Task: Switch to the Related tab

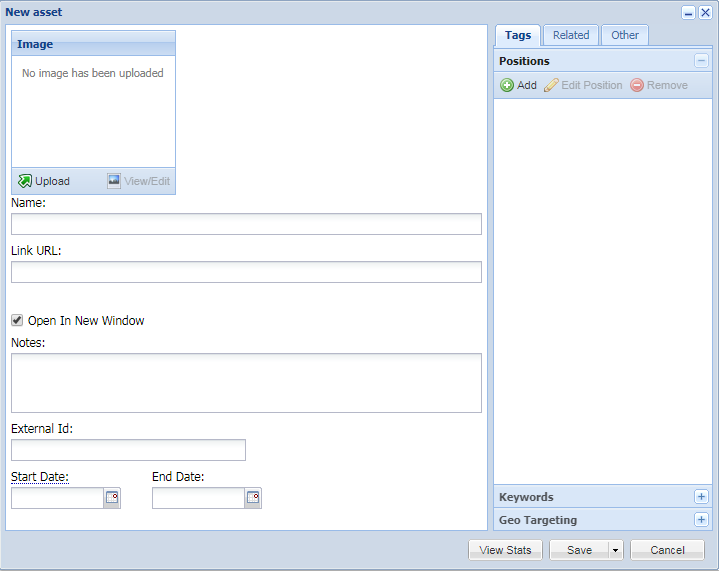Action: (571, 35)
